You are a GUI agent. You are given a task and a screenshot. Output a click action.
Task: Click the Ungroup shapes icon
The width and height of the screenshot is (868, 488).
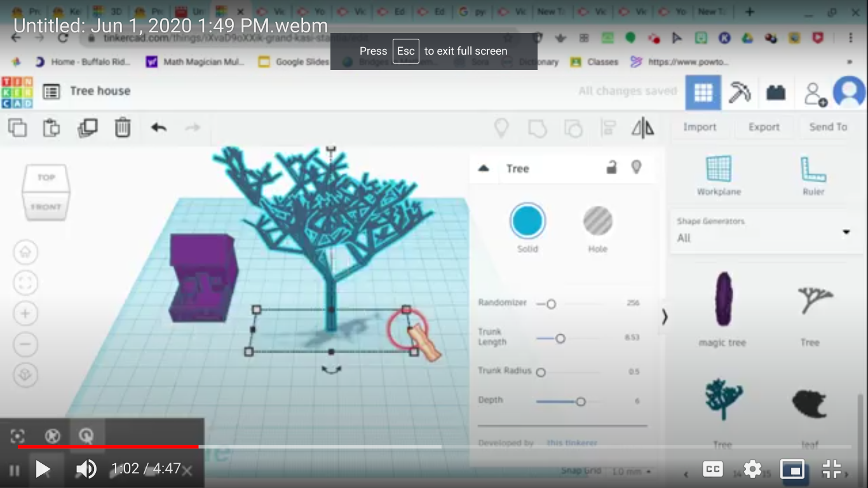pos(573,128)
